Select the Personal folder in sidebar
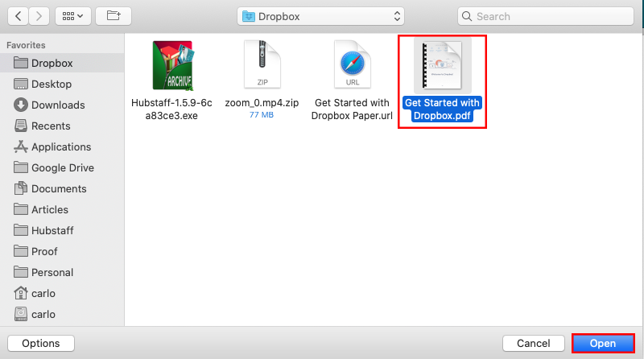The width and height of the screenshot is (644, 359). (x=62, y=273)
